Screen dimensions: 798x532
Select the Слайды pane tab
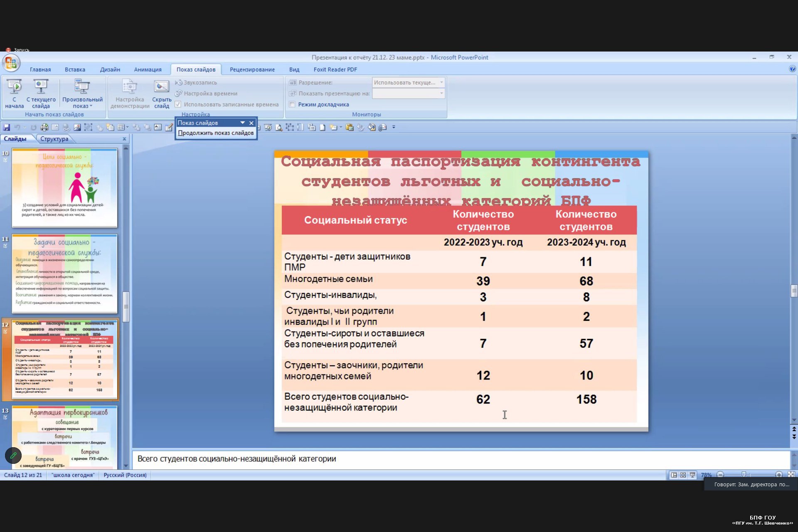(15, 139)
